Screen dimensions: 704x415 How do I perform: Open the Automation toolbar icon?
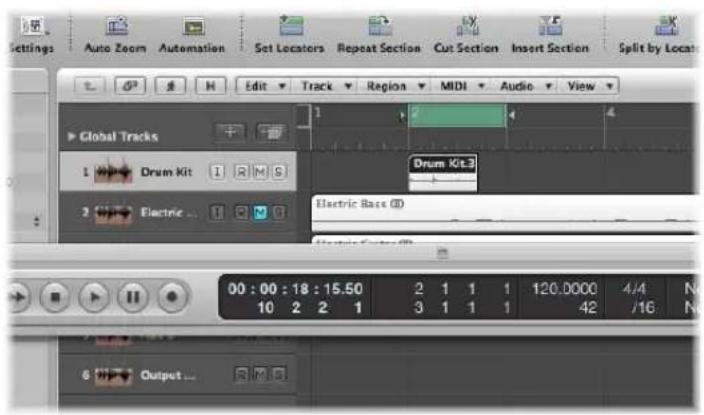click(194, 26)
